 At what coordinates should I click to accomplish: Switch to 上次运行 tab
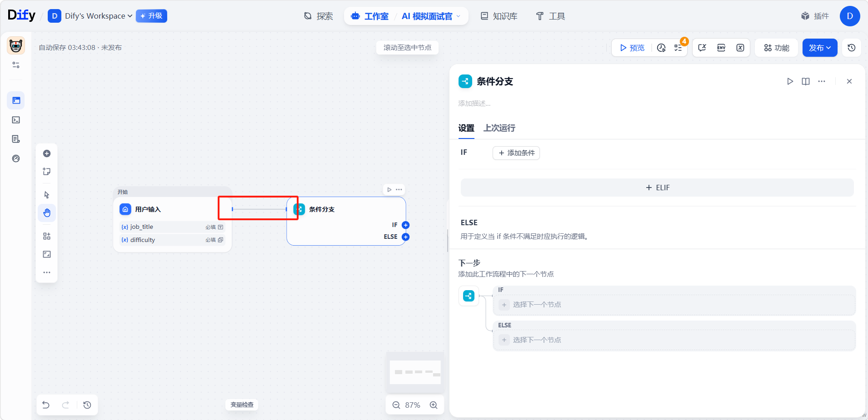click(x=499, y=128)
